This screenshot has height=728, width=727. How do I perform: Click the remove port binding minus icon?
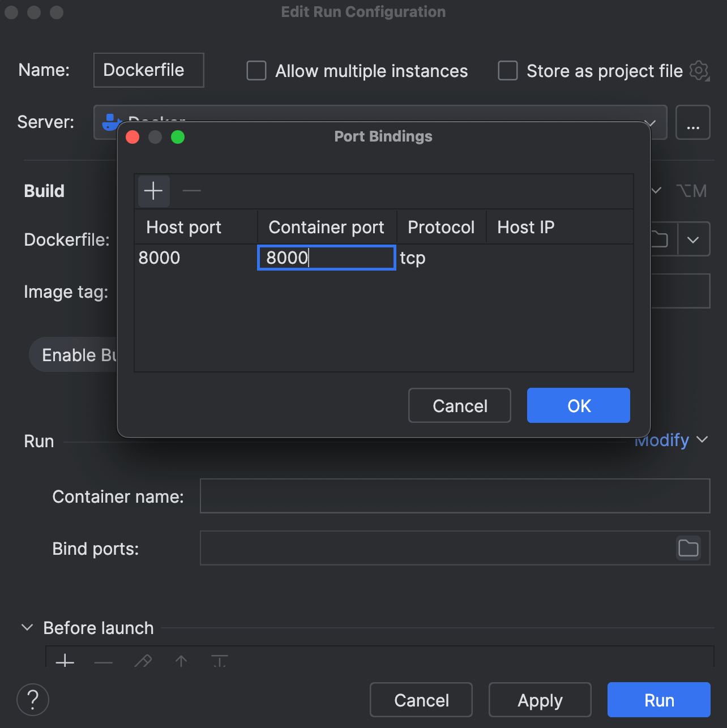coord(192,191)
